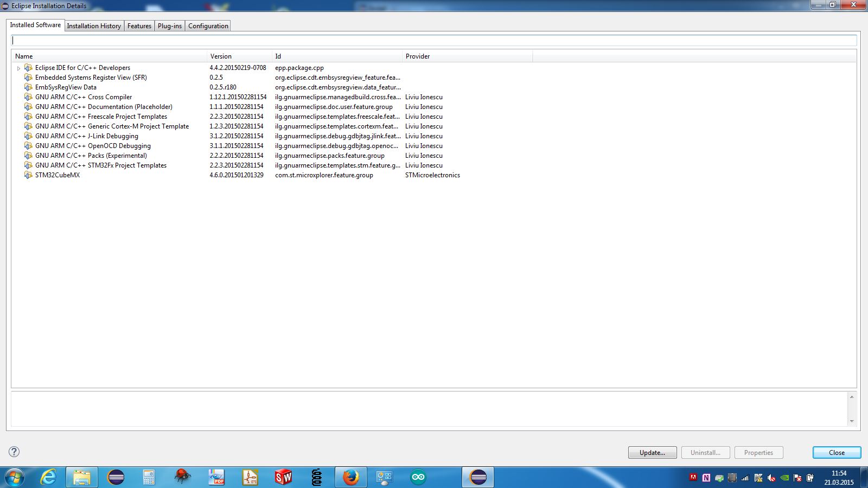Screen dimensions: 868x488
Task: Click the STM32CubeMX row icon
Action: (28, 175)
